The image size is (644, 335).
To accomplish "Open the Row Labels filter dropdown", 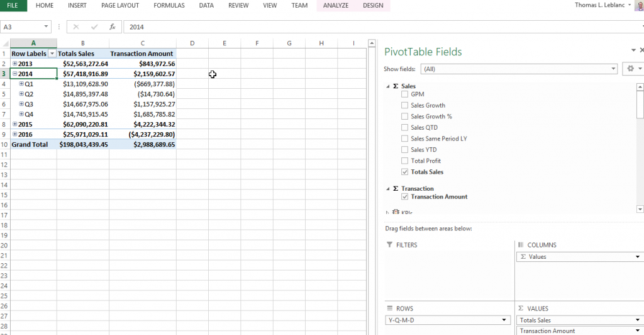I will click(x=52, y=54).
